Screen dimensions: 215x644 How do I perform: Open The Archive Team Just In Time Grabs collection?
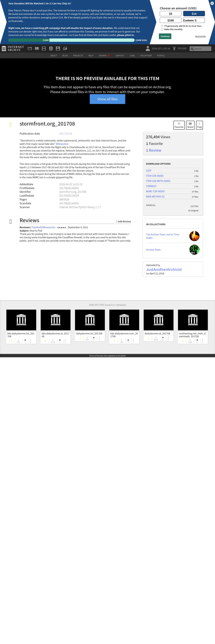coord(163,236)
